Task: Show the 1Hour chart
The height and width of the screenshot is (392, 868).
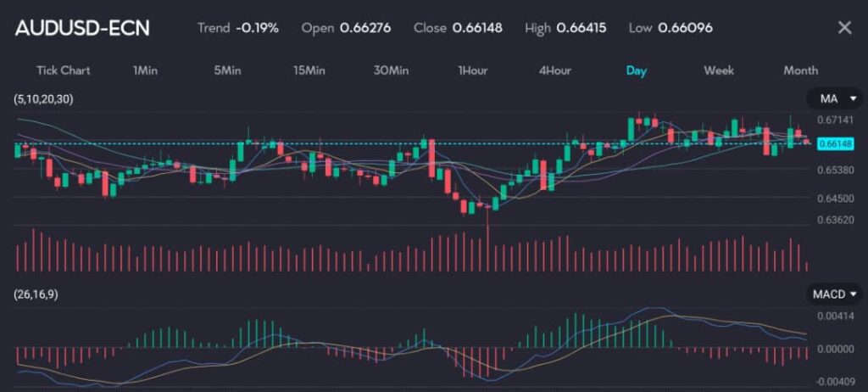Action: tap(472, 70)
